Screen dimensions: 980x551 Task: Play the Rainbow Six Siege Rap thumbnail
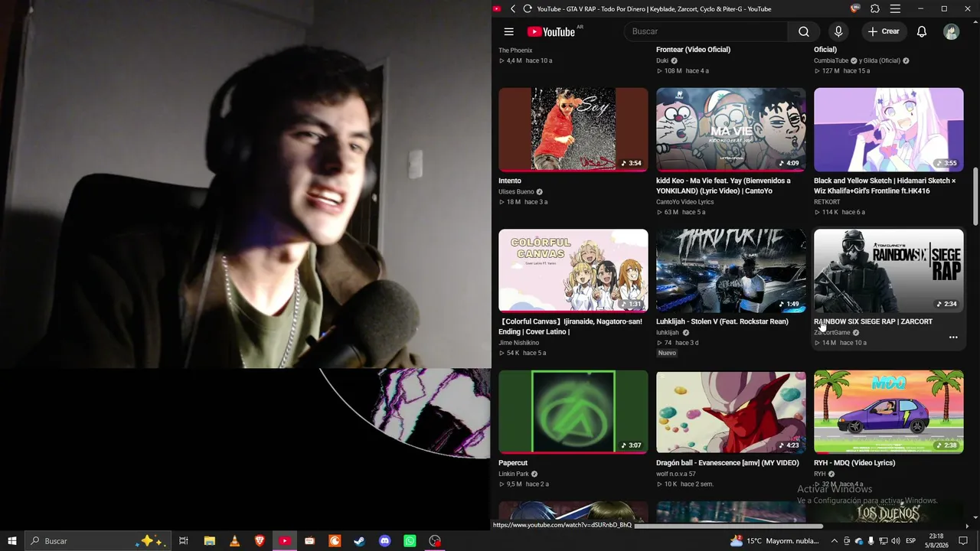tap(889, 271)
